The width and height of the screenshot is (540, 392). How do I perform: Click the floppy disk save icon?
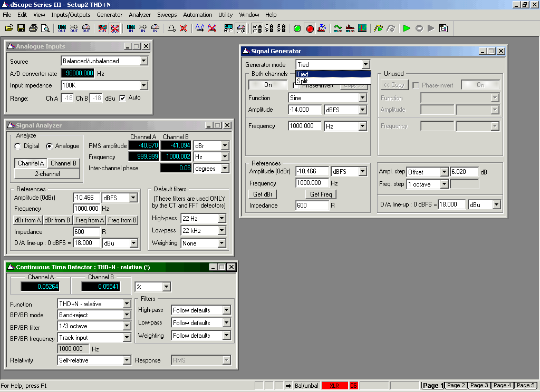21,28
